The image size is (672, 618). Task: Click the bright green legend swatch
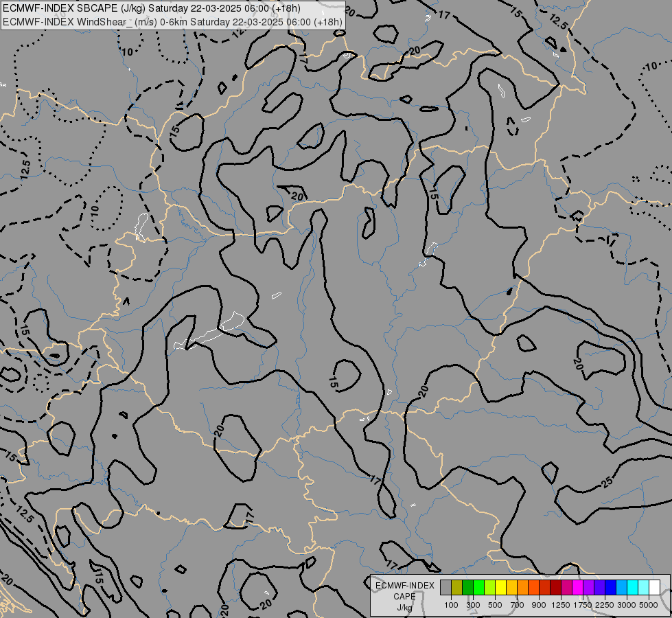coord(478,588)
